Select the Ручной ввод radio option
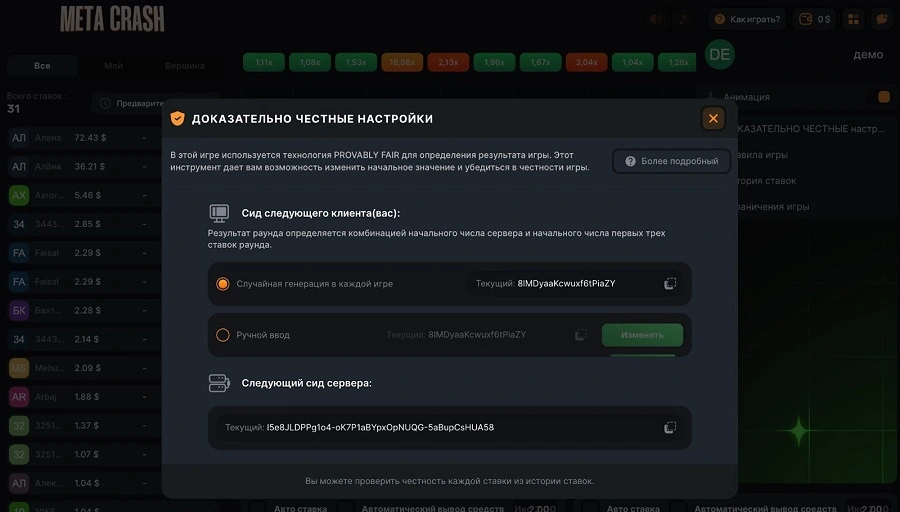The image size is (900, 512). pos(223,335)
